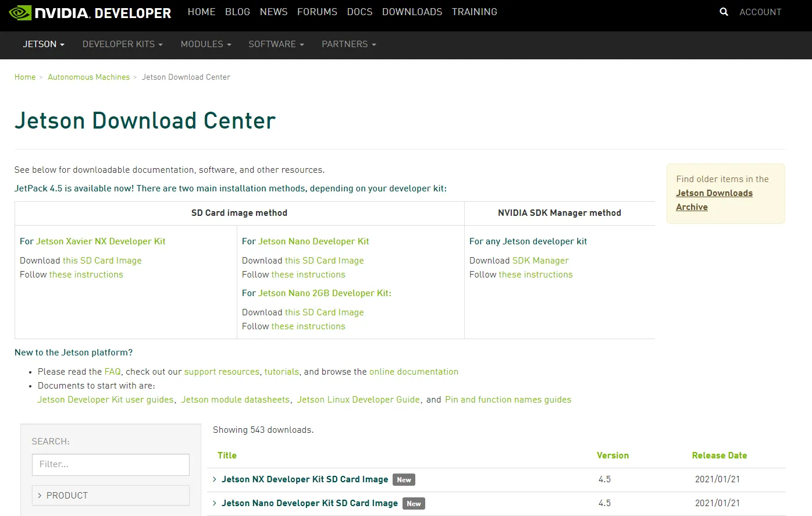Open the search magnifier icon

coord(724,12)
